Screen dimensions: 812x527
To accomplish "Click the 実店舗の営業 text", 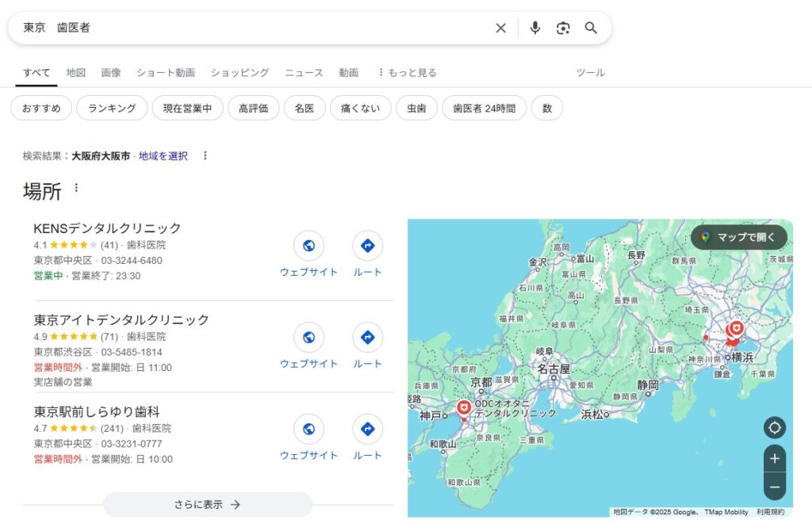I will tap(63, 382).
